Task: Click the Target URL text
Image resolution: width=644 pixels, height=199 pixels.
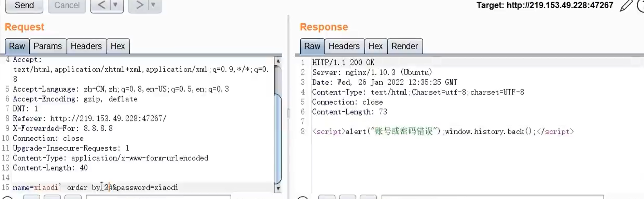Action: pos(545,5)
